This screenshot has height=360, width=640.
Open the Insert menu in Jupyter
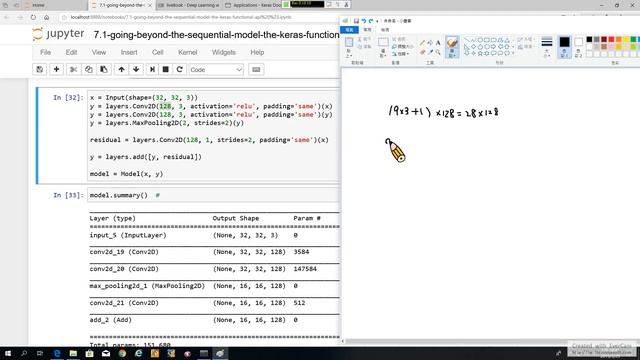[129, 52]
